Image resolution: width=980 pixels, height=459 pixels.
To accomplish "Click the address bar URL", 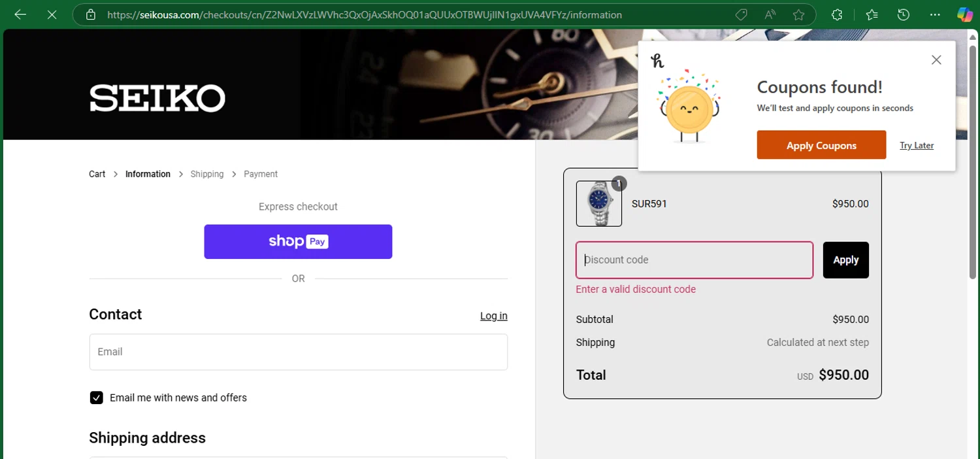I will click(365, 14).
